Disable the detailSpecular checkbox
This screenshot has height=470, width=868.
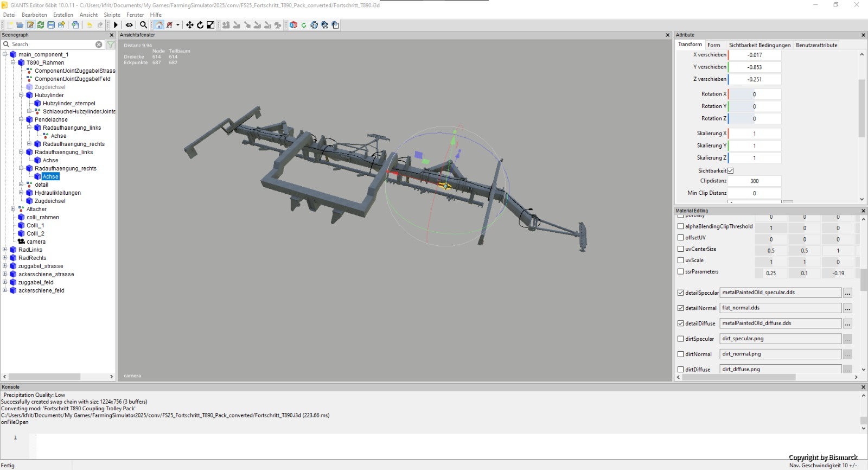point(680,293)
